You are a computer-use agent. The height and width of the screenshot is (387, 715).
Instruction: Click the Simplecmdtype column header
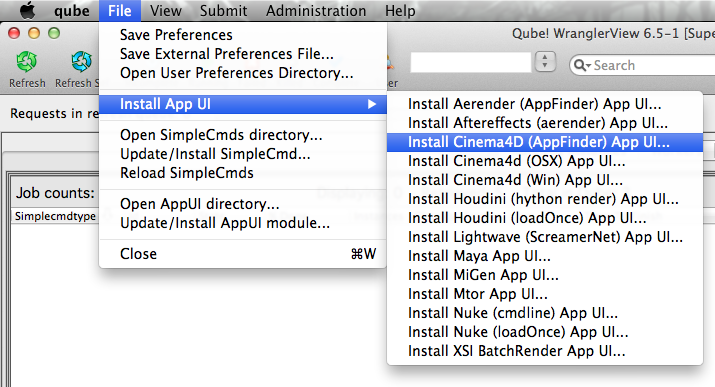click(55, 216)
